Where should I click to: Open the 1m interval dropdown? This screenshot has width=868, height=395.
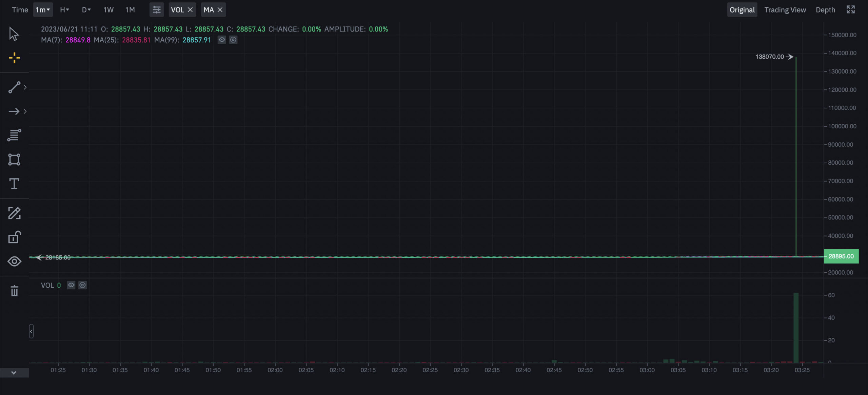[43, 10]
